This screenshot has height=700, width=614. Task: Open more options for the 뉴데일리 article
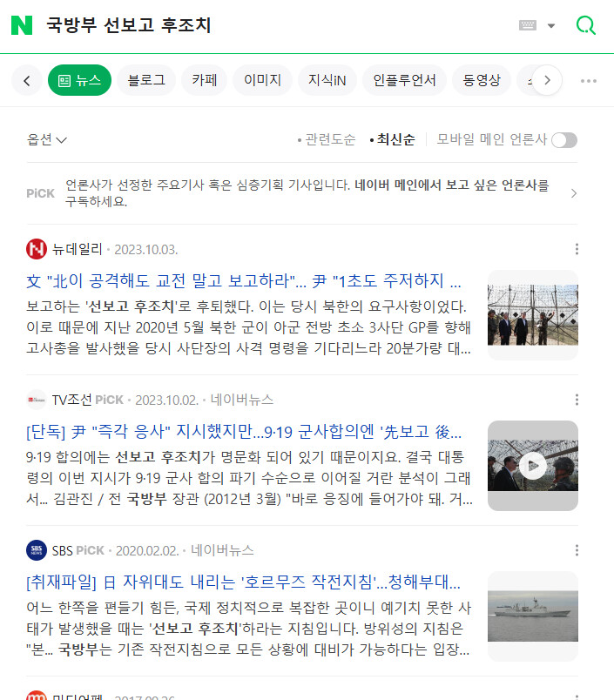[x=577, y=249]
